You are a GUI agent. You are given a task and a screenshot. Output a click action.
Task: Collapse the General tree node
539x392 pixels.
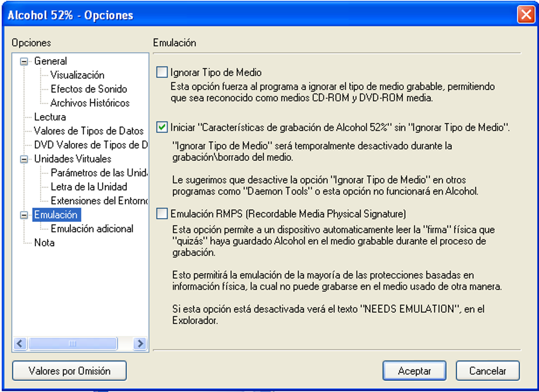24,61
